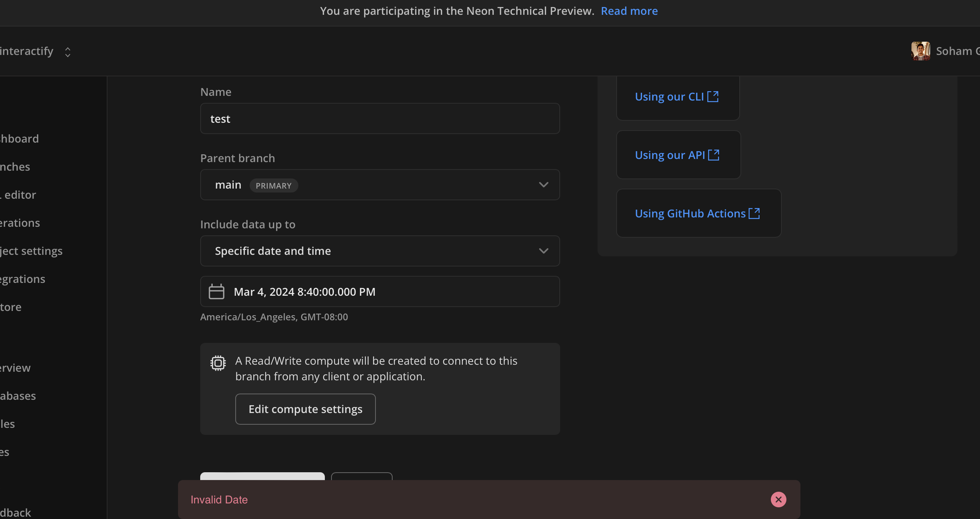
Task: Go to Branches in the sidebar
Action: click(15, 167)
